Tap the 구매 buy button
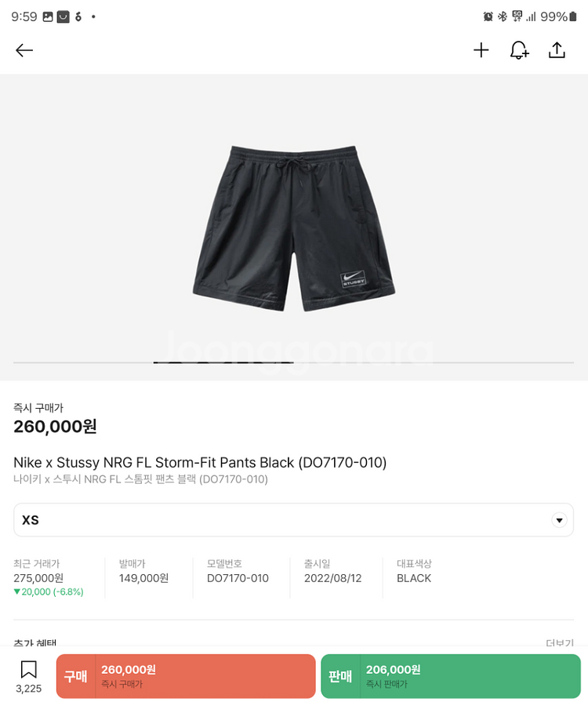This screenshot has width=588, height=706. (x=186, y=676)
